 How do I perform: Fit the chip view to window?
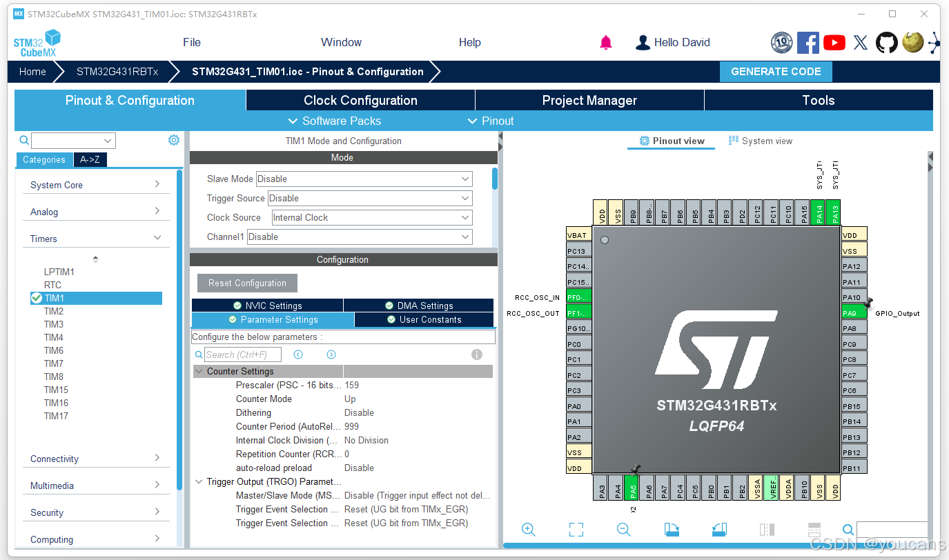click(x=576, y=530)
